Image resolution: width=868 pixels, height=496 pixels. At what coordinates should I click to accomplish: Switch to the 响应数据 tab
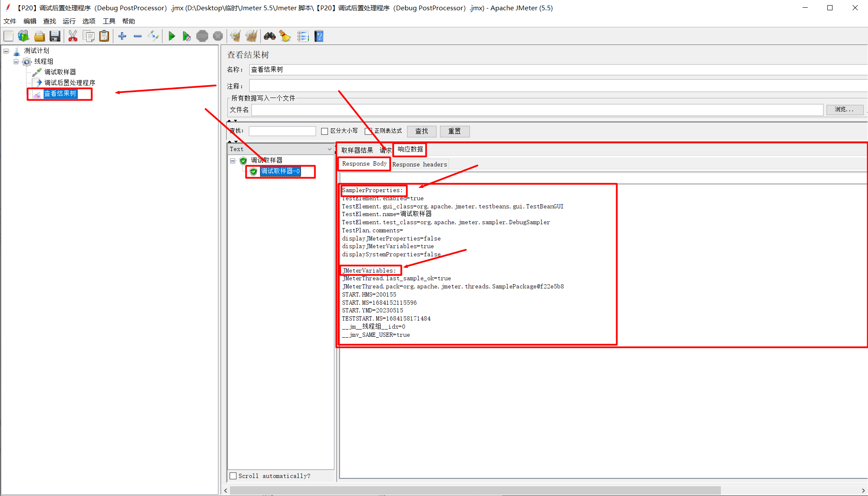(x=410, y=149)
